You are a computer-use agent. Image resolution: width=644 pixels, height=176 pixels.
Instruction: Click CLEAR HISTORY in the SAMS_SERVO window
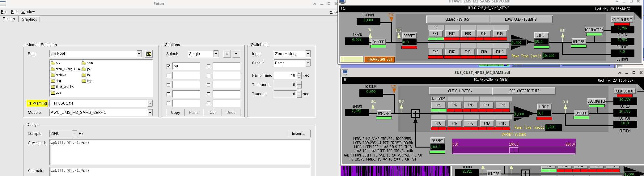457,19
